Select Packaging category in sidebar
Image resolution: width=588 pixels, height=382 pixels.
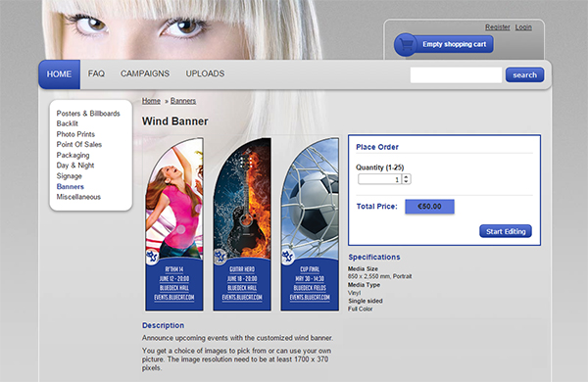[x=73, y=155]
